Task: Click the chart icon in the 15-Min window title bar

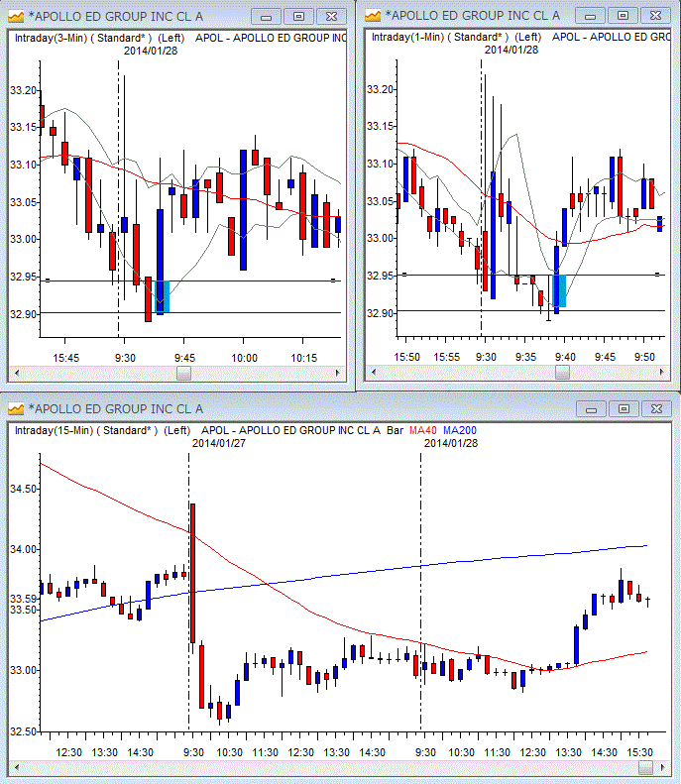Action: coord(16,409)
